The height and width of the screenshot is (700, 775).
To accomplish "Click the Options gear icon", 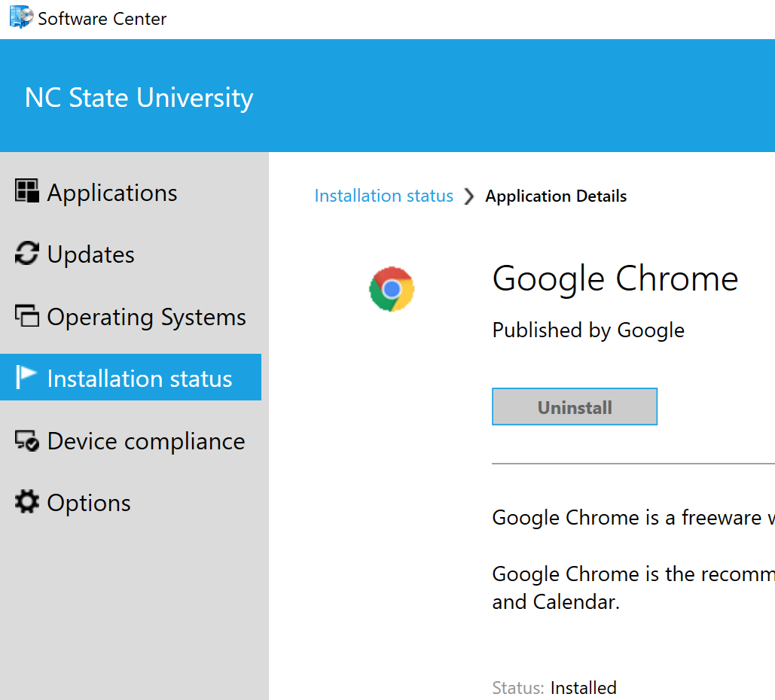I will pos(26,501).
